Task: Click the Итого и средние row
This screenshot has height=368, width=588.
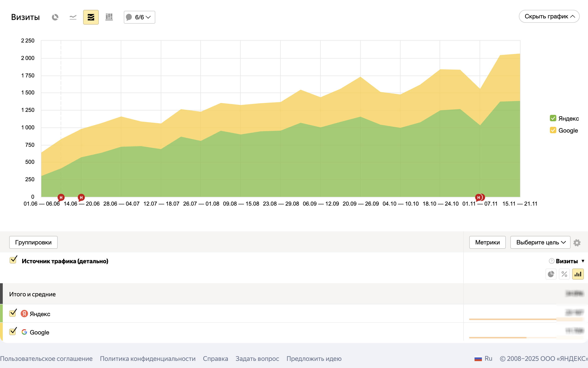Action: (x=294, y=294)
